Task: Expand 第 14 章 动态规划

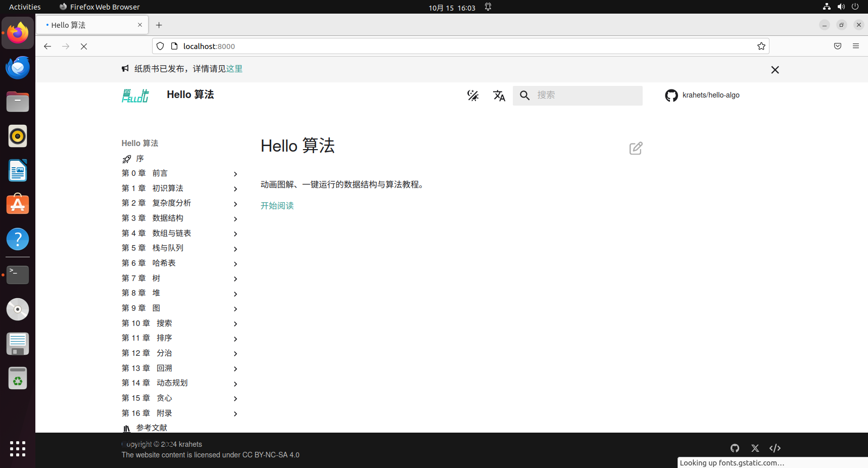Action: point(235,384)
